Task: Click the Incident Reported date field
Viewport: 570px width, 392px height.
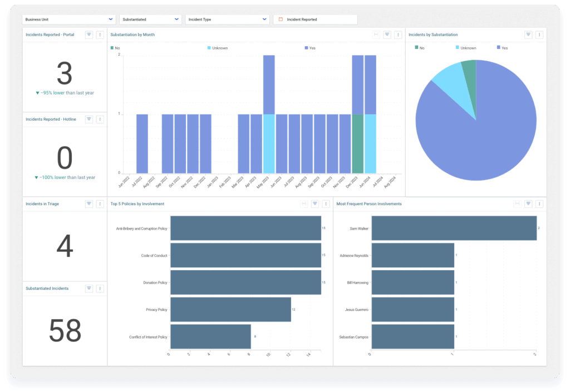Action: tap(315, 19)
